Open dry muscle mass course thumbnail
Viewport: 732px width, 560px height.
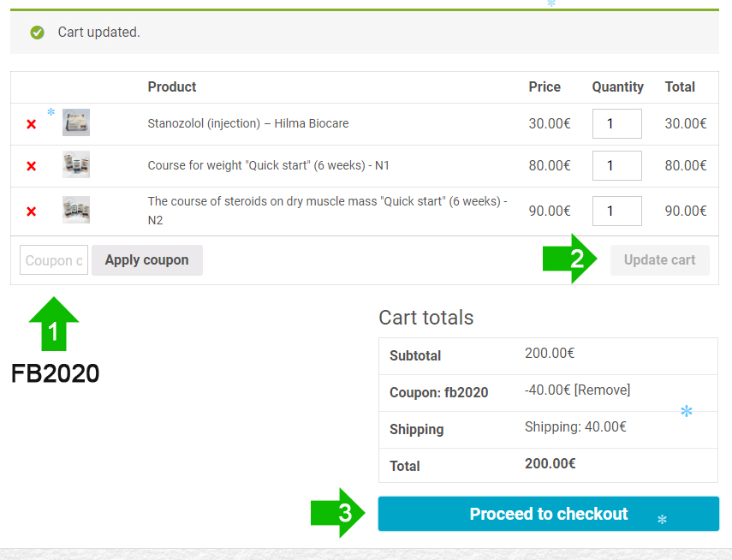point(76,210)
